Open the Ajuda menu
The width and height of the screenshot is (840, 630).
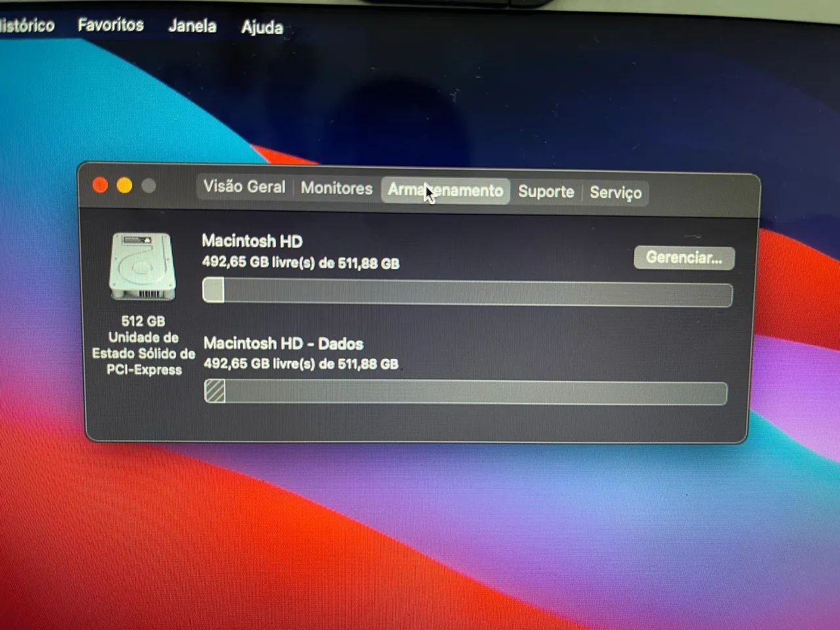click(262, 27)
